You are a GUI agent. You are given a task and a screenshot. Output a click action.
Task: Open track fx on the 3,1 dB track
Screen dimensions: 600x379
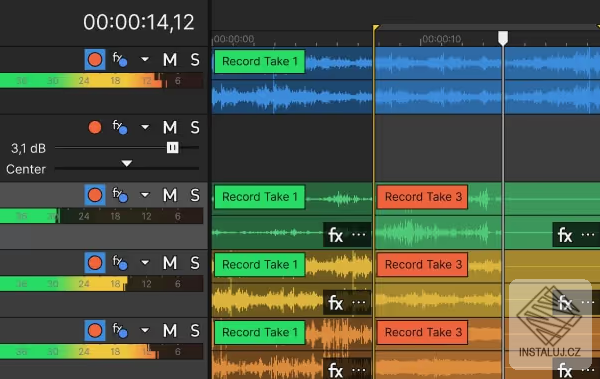[x=120, y=127]
